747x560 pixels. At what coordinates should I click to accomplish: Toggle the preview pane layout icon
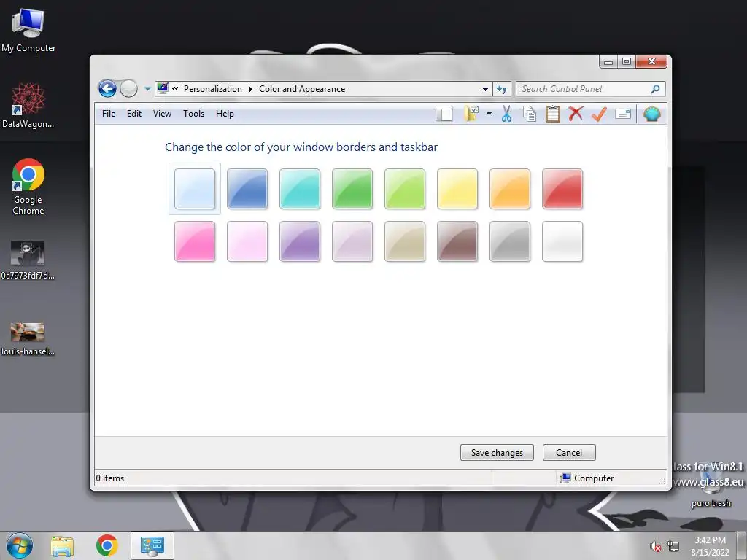444,114
